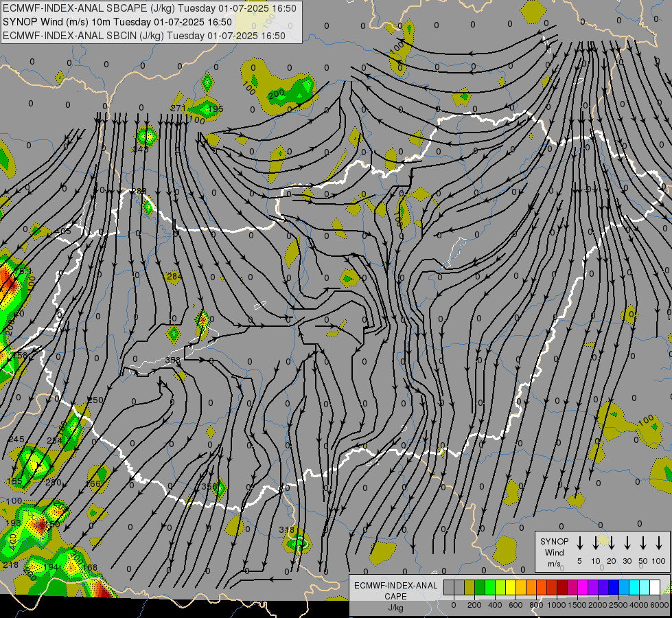Image resolution: width=672 pixels, height=618 pixels.
Task: Click the 245 value on the map
Action: point(16,439)
